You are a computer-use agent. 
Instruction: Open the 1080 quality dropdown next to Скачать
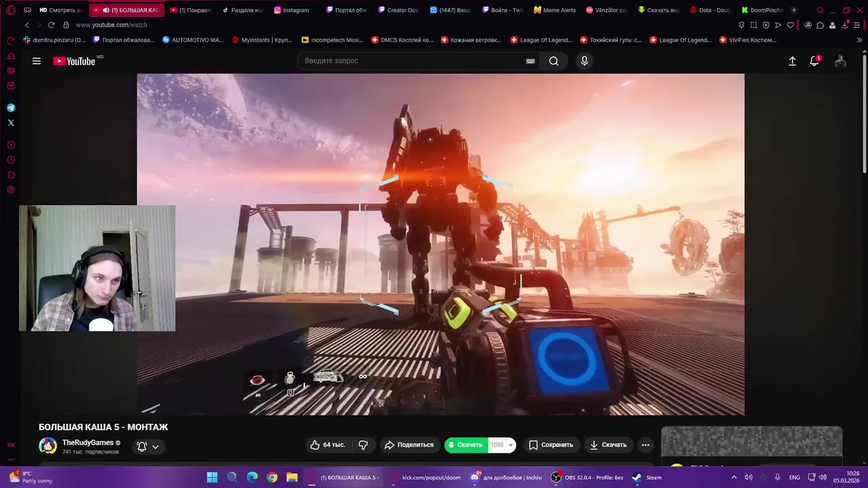(502, 445)
